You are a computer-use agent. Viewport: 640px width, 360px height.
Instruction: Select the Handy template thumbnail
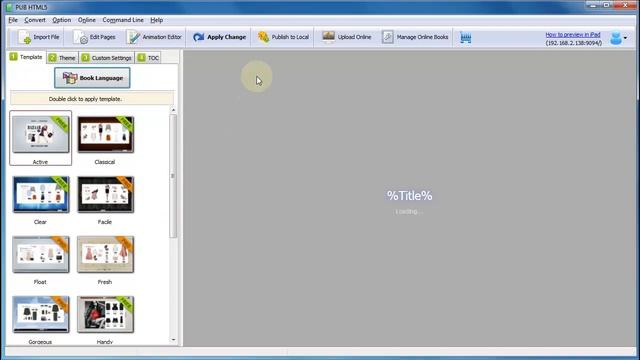point(105,315)
